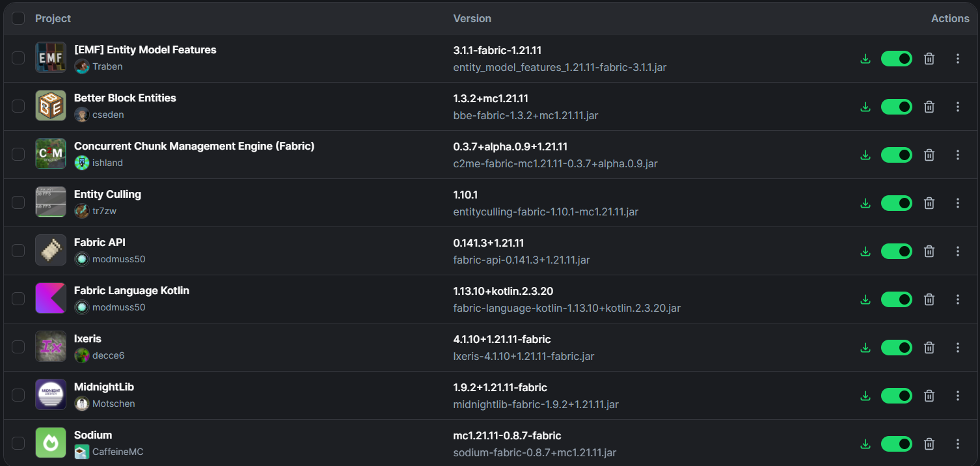Click the Fabric Language Kotlin project icon
This screenshot has height=466, width=980.
[x=51, y=299]
